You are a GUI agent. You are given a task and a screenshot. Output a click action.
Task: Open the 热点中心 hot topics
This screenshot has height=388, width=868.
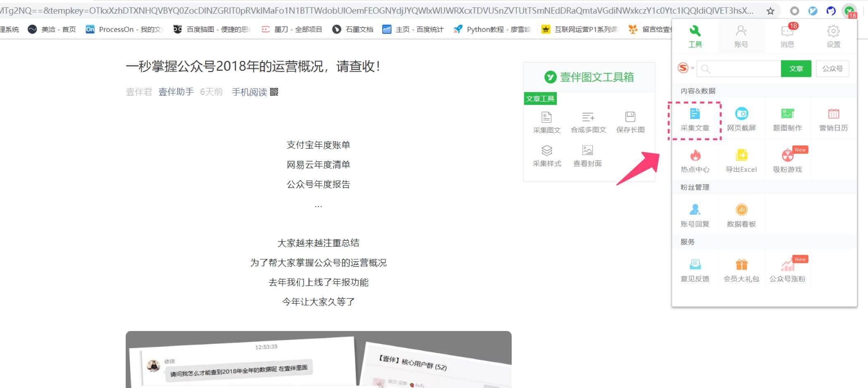695,161
